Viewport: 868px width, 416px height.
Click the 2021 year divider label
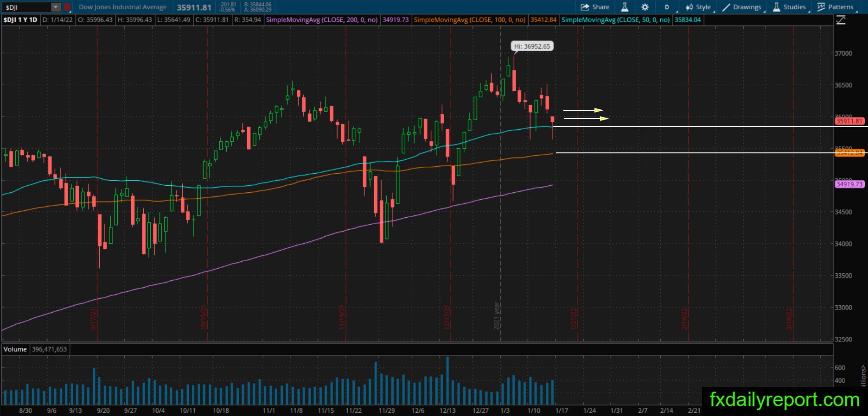tap(497, 316)
